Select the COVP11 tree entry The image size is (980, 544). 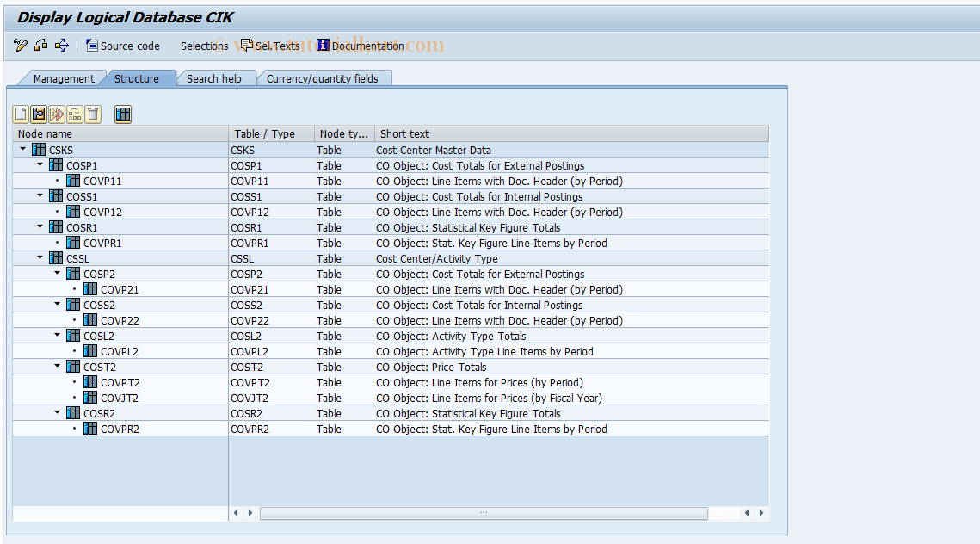tap(102, 181)
